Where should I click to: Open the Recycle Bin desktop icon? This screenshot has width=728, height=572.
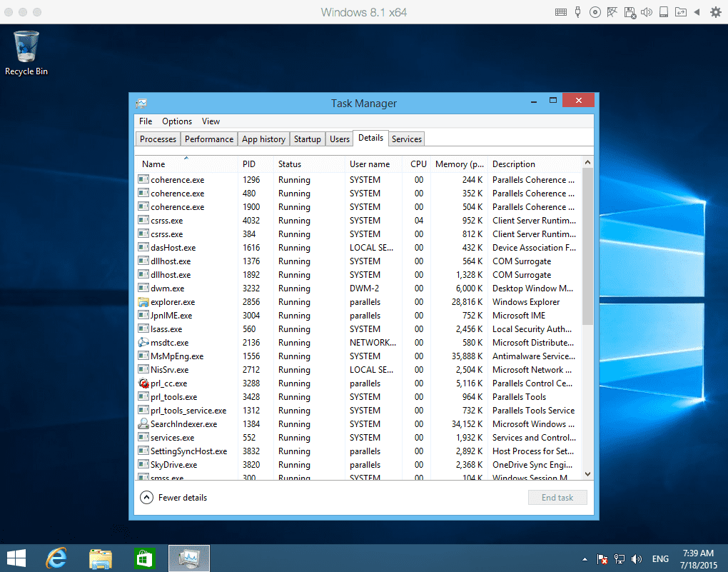coord(26,53)
